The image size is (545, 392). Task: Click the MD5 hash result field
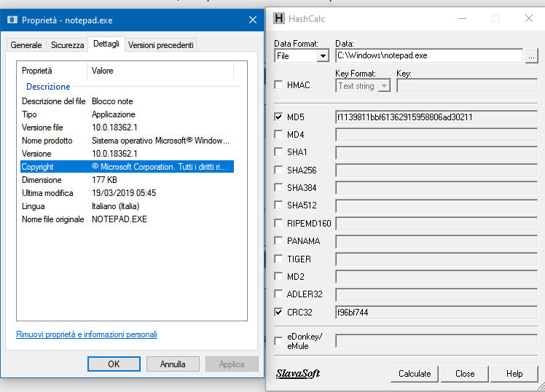(x=436, y=117)
